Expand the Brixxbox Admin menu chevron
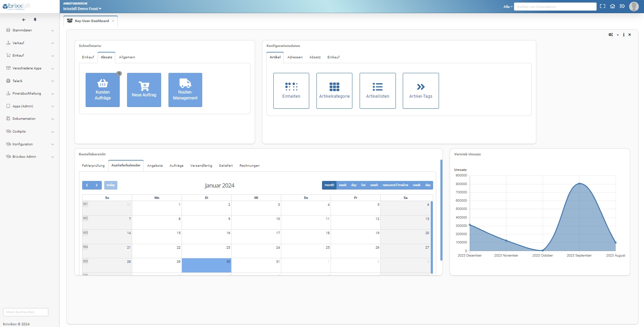 (52, 157)
